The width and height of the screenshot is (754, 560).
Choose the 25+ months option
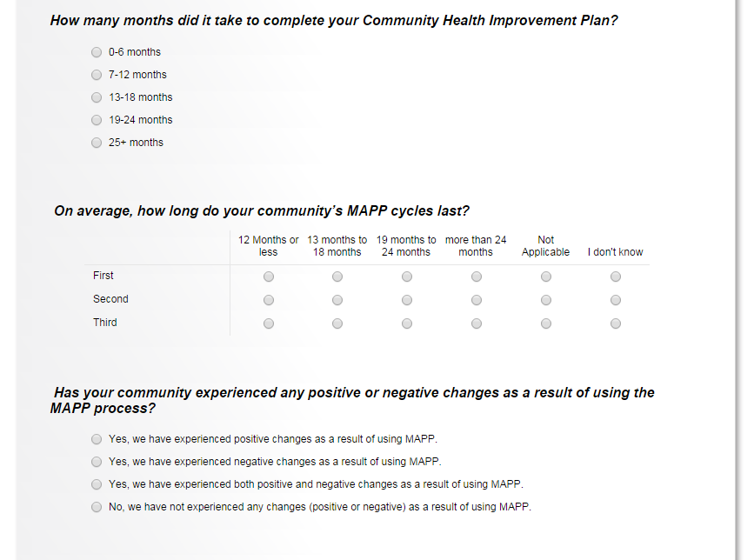click(x=97, y=143)
